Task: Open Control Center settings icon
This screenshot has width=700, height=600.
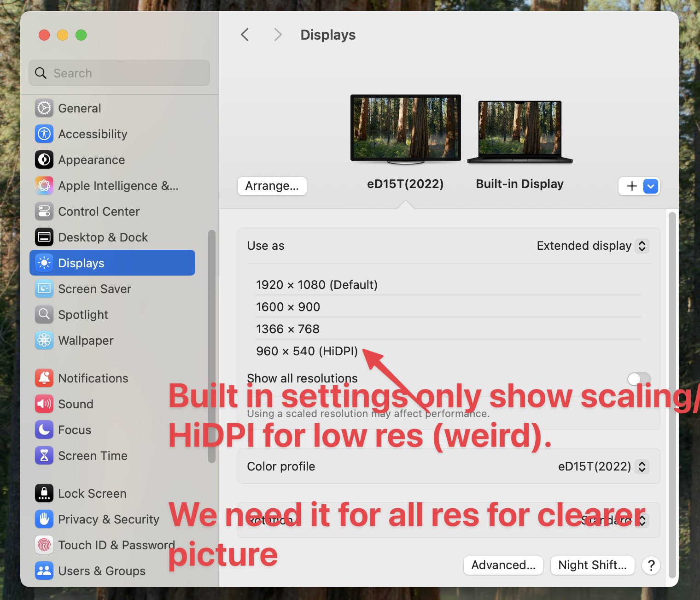Action: (x=44, y=212)
